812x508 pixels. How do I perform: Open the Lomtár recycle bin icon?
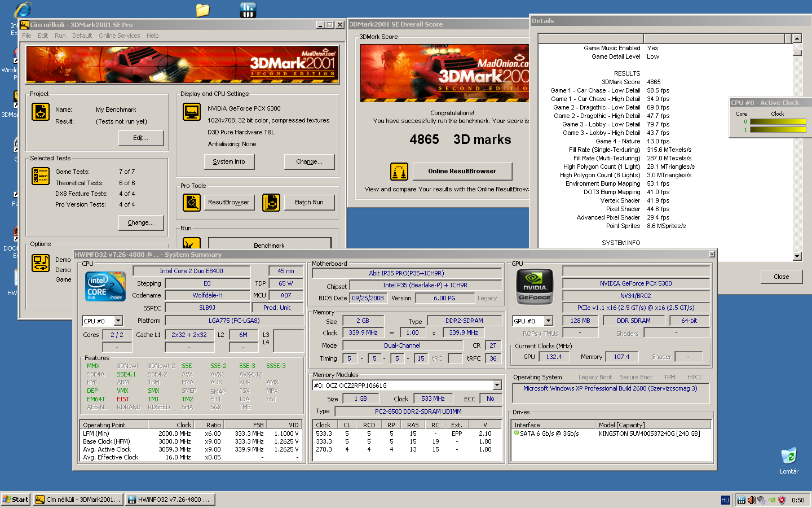[789, 456]
